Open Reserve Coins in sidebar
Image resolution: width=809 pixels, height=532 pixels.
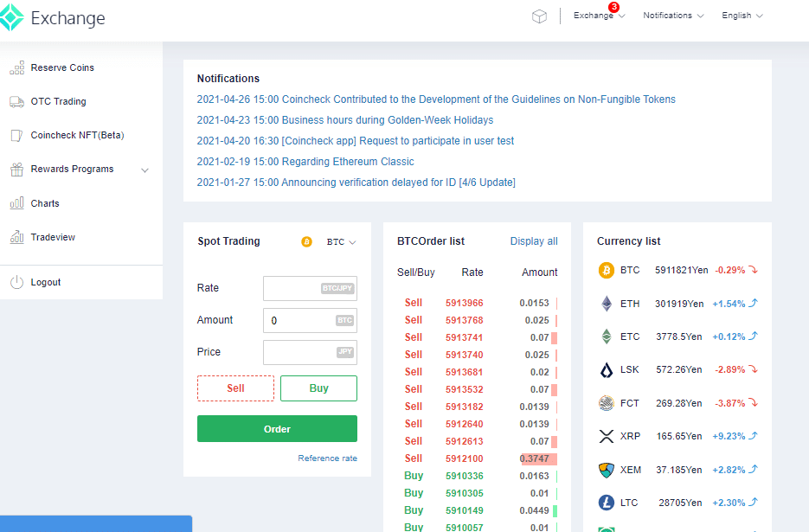coord(62,67)
